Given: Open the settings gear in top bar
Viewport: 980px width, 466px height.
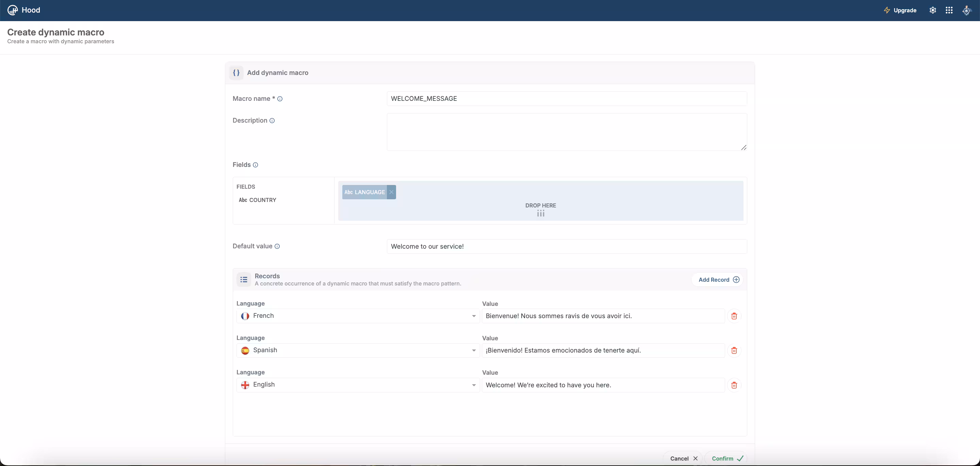Looking at the screenshot, I should point(933,10).
